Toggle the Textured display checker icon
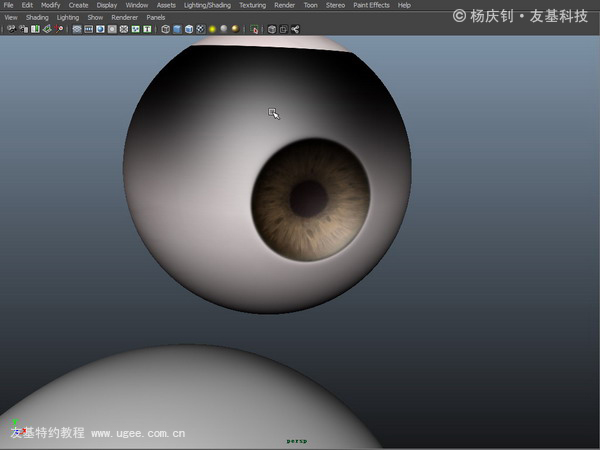This screenshot has height=450, width=600. click(201, 29)
